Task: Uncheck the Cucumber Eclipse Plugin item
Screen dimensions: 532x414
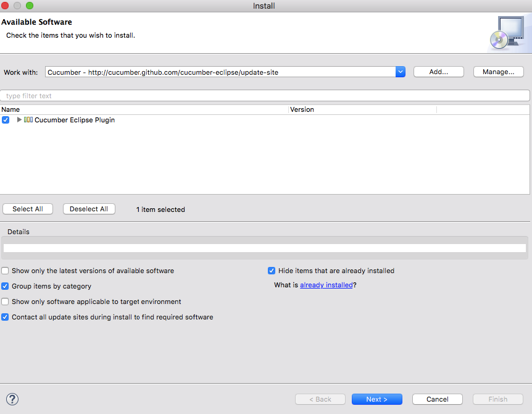Action: [x=6, y=120]
